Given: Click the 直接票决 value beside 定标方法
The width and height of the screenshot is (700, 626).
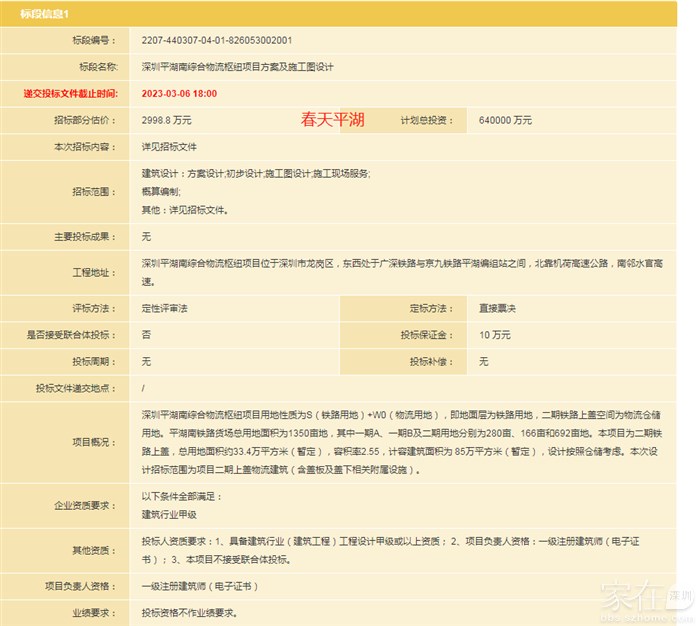Looking at the screenshot, I should (x=498, y=308).
